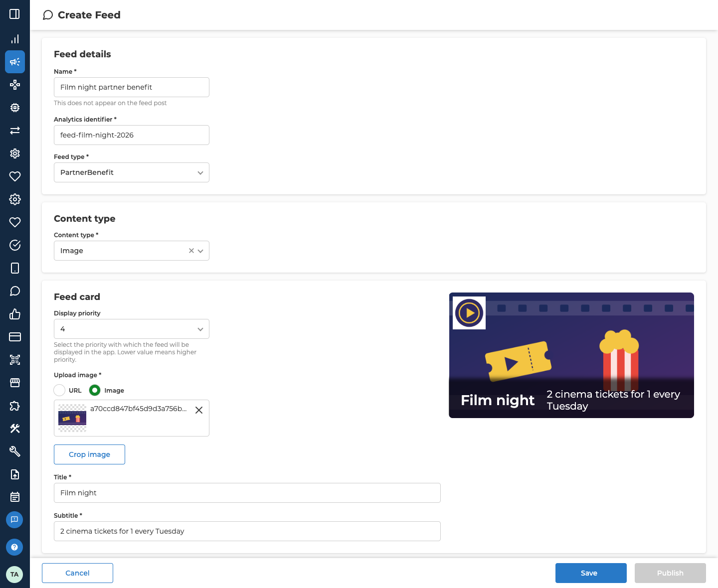Open the single wrench icon
Viewport: 718px width, 588px height.
coord(15,451)
